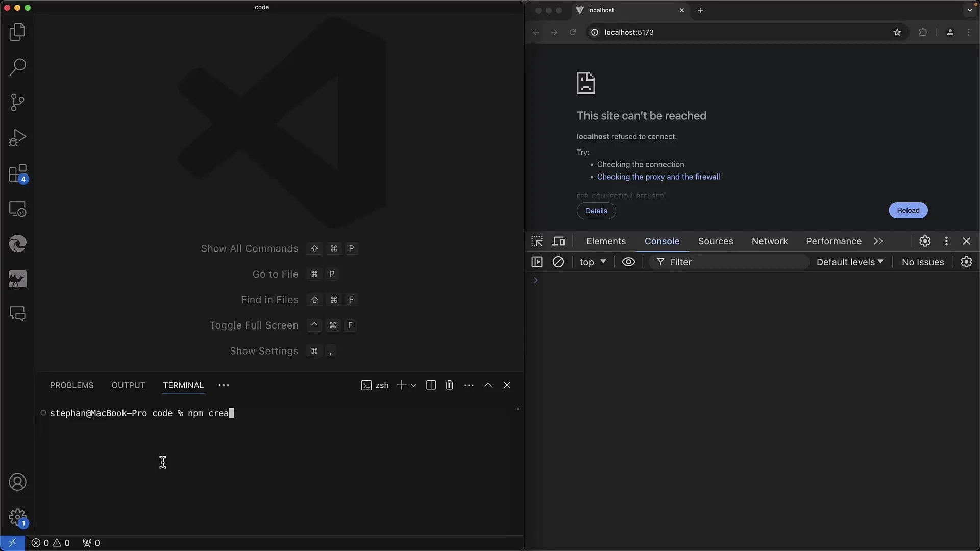Switch to the Elements tab in DevTools

(x=605, y=241)
